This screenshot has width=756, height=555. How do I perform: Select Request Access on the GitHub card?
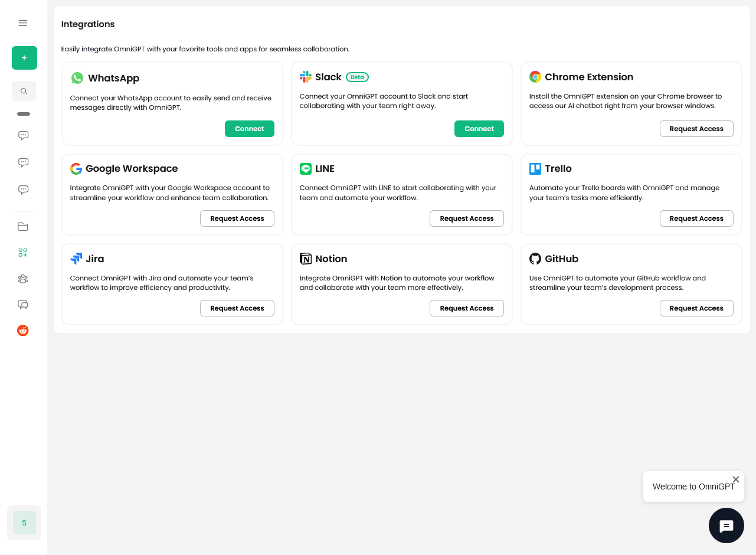(696, 308)
